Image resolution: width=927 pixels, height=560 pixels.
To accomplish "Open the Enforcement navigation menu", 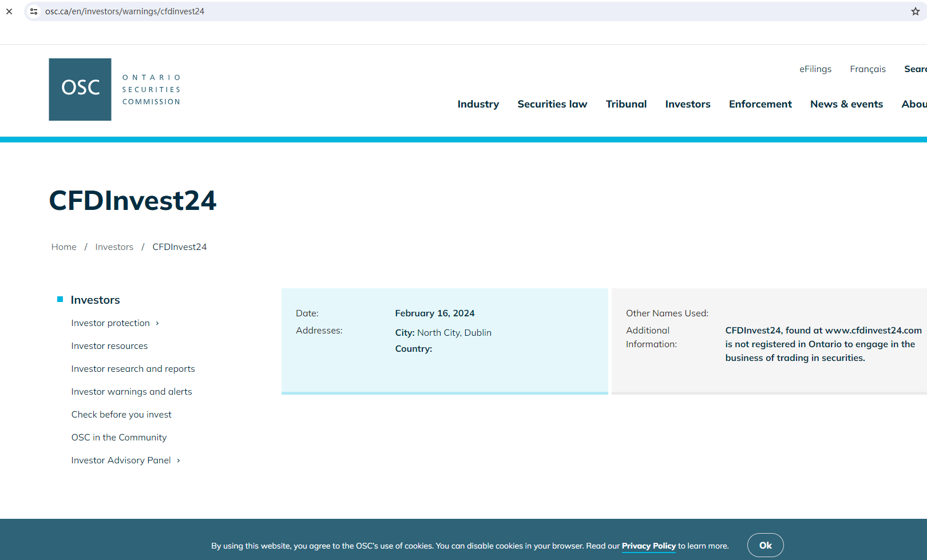I will coord(760,104).
